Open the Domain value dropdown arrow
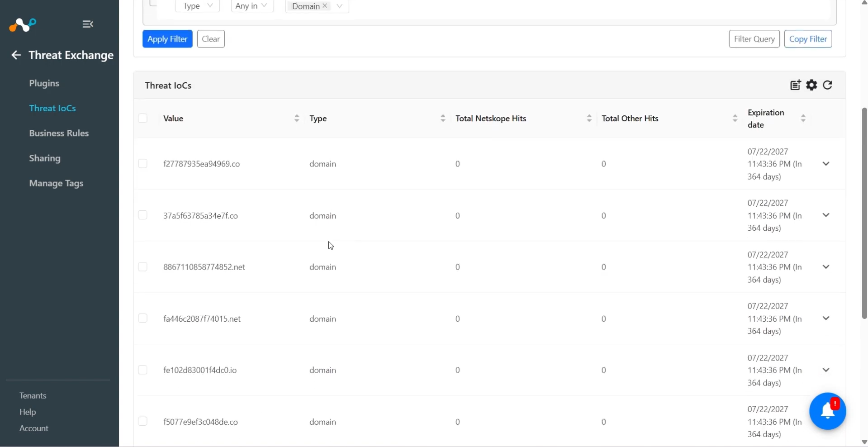 click(x=340, y=6)
